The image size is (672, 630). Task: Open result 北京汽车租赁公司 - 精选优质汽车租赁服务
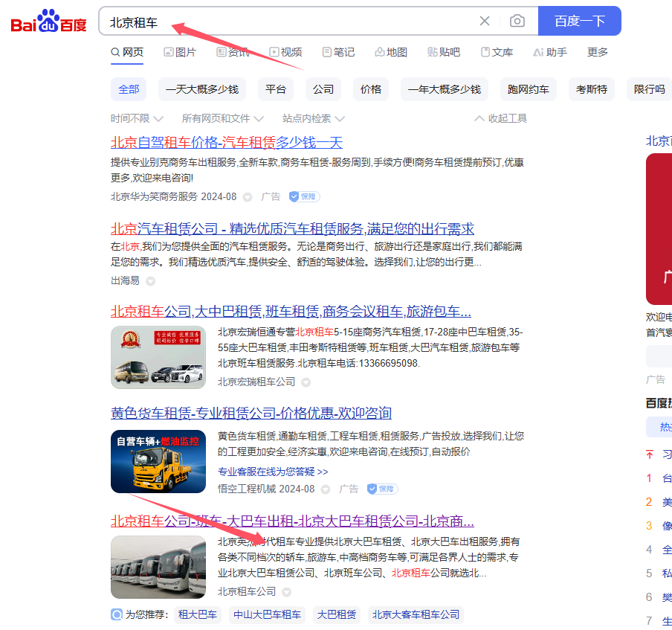tap(292, 228)
